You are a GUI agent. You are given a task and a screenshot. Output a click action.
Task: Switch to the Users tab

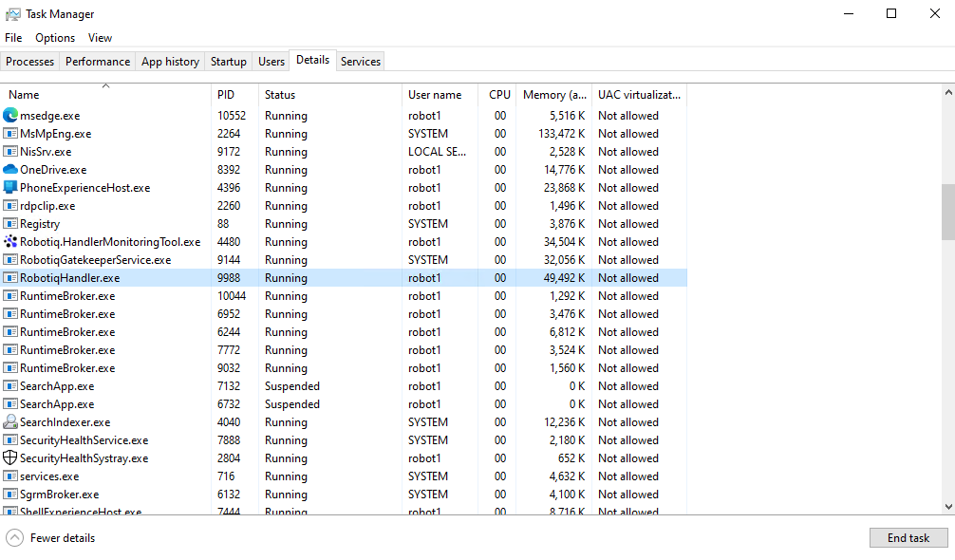pos(272,62)
